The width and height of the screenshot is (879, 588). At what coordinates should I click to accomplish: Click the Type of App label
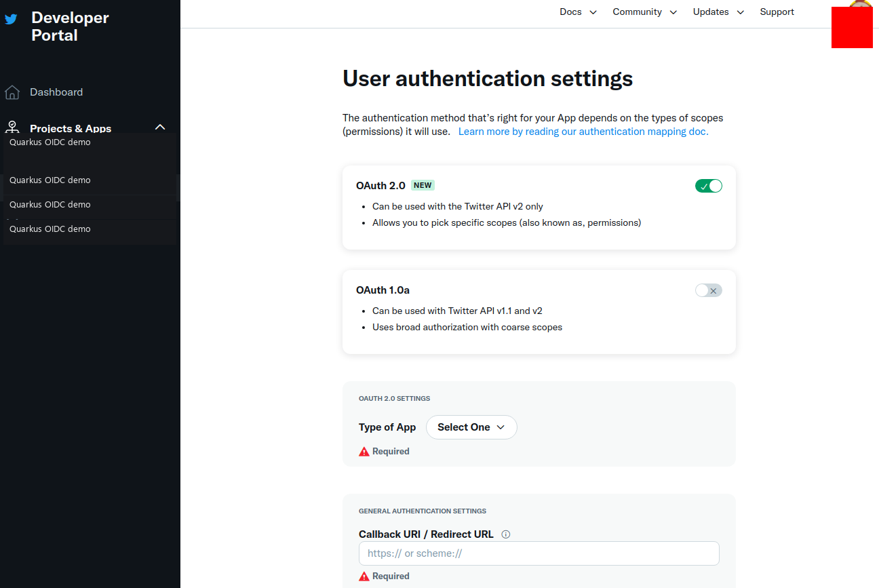coord(387,427)
